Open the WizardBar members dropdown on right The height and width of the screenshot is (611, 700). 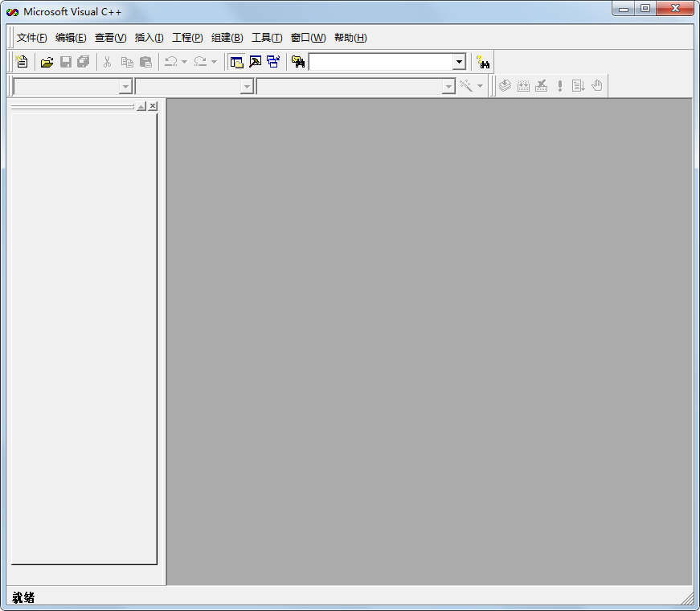pos(449,87)
